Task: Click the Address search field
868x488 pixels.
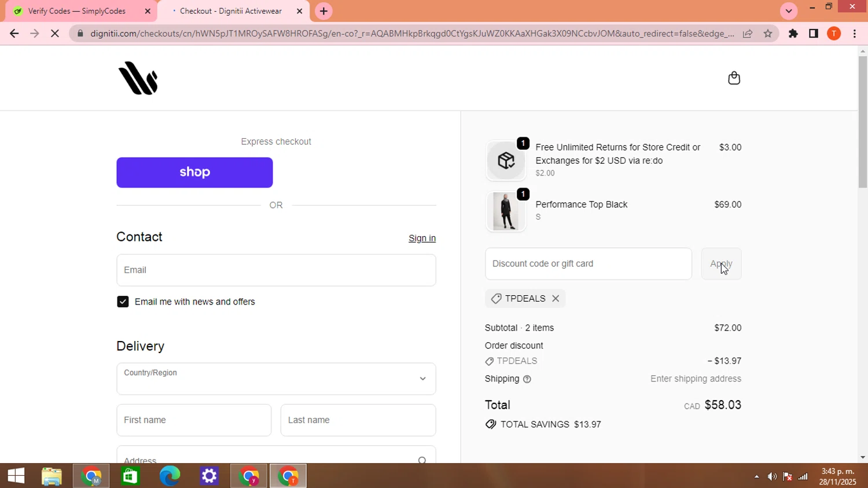Action: point(276,455)
